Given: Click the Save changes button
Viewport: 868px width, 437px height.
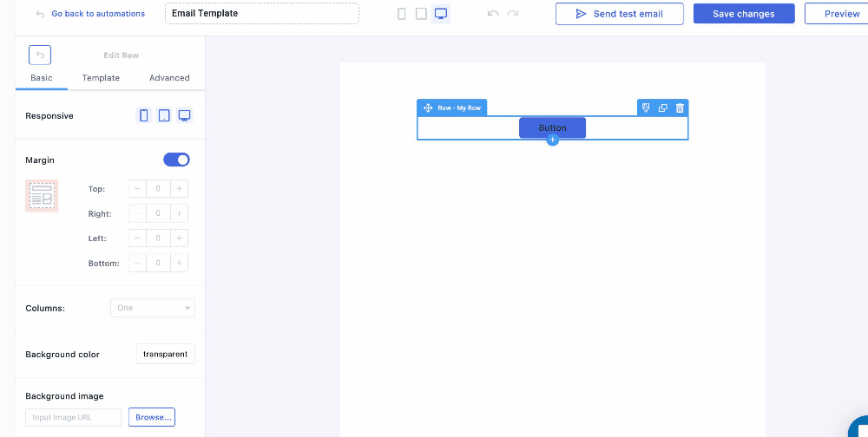Looking at the screenshot, I should (744, 14).
